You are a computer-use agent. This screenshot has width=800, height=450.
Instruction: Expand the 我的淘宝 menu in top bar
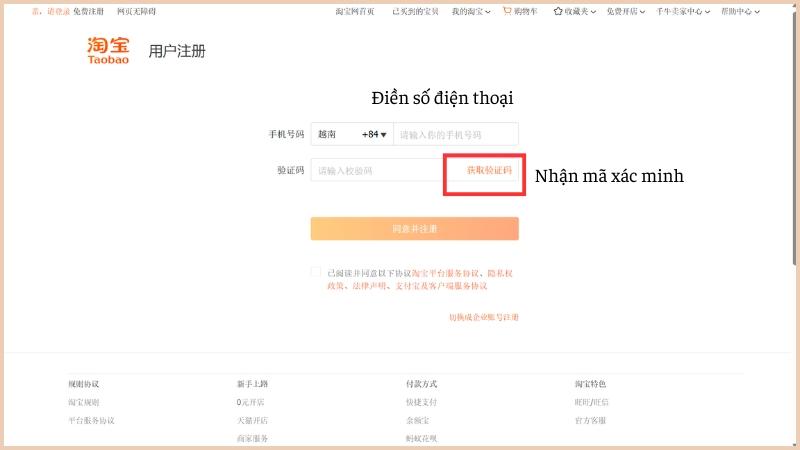[470, 11]
